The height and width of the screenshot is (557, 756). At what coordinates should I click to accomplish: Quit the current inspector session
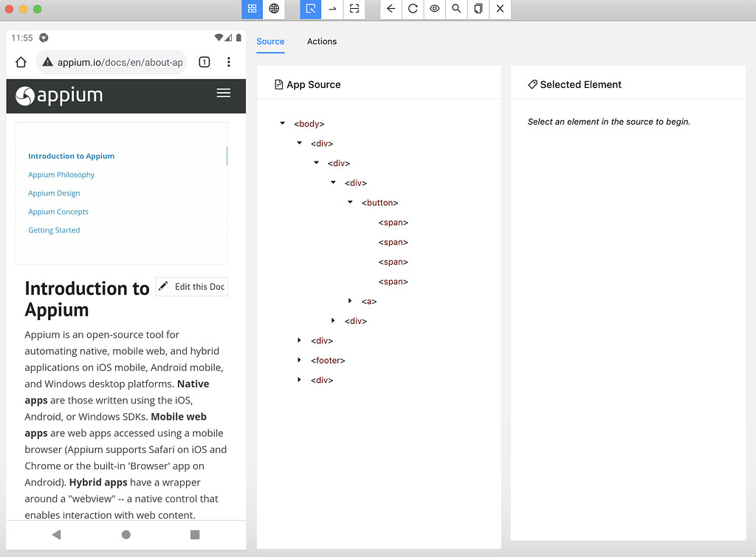(499, 9)
